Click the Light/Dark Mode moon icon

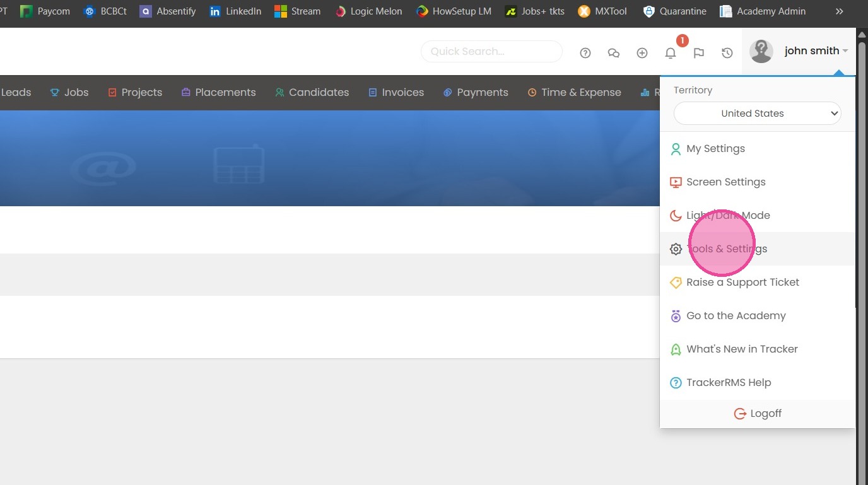tap(676, 216)
